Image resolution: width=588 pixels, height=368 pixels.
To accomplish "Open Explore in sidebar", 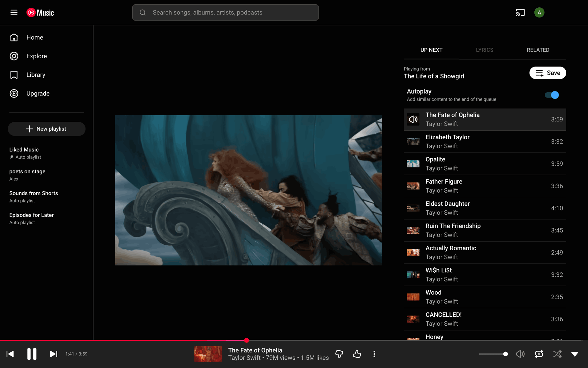I will tap(47, 56).
